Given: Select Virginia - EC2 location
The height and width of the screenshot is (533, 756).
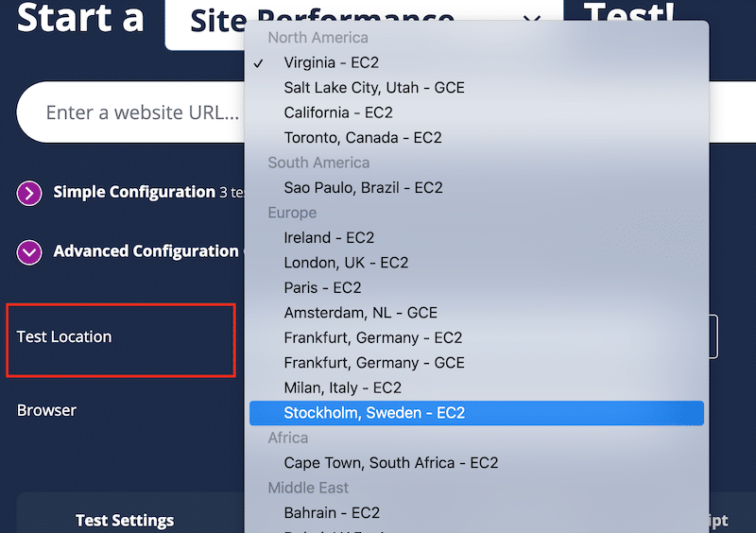Looking at the screenshot, I should click(x=476, y=62).
